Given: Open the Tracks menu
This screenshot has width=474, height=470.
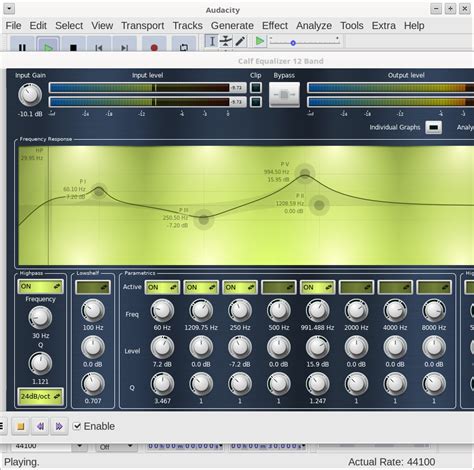Looking at the screenshot, I should 187,26.
